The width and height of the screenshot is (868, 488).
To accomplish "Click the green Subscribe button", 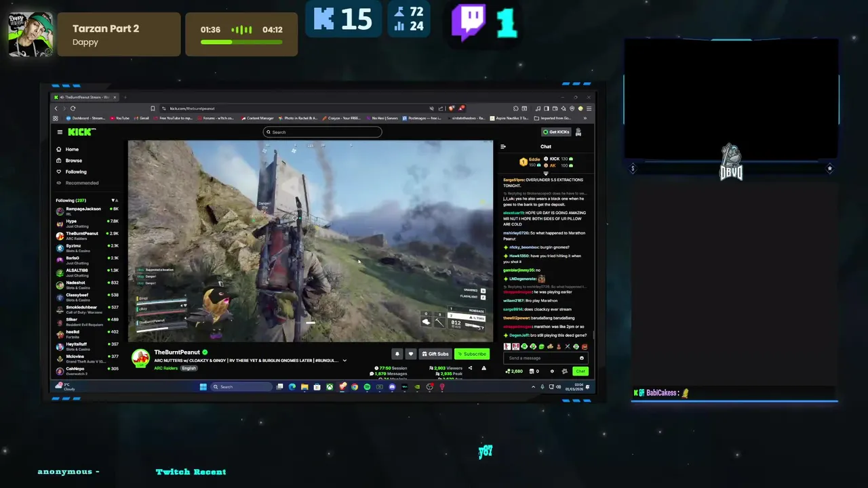I will [472, 354].
